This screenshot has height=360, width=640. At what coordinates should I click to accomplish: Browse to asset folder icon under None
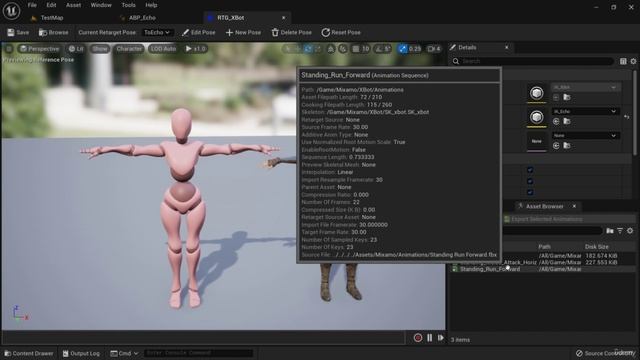[567, 145]
